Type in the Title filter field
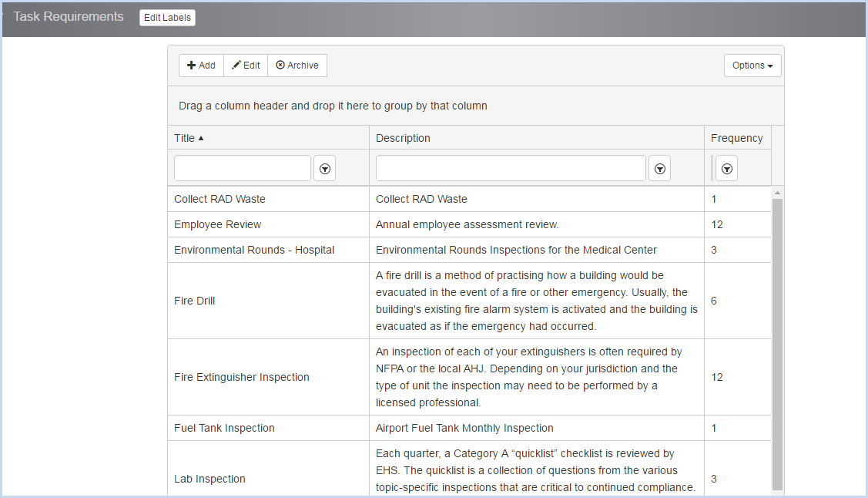Image resolution: width=868 pixels, height=498 pixels. [243, 168]
